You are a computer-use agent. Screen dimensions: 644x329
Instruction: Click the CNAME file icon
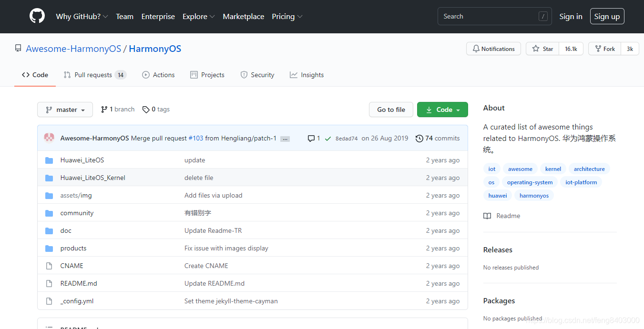click(49, 266)
